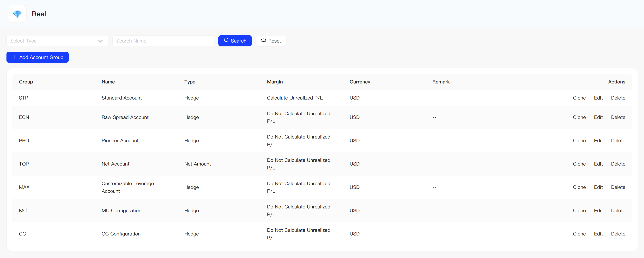Click the TOP group cell
Screen dimensions: 644x258
(x=24, y=164)
